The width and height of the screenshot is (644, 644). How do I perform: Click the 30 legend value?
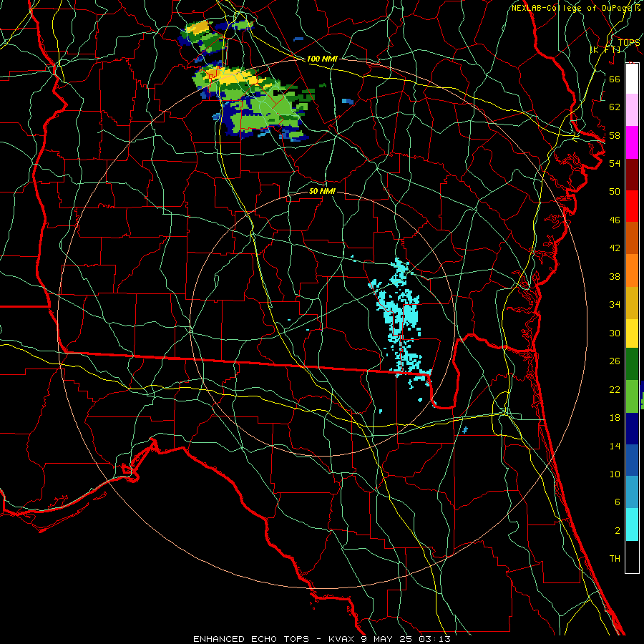click(615, 333)
